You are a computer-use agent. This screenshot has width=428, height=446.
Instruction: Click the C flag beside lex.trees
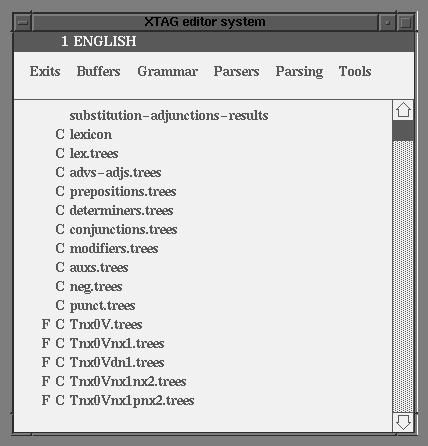pyautogui.click(x=60, y=153)
